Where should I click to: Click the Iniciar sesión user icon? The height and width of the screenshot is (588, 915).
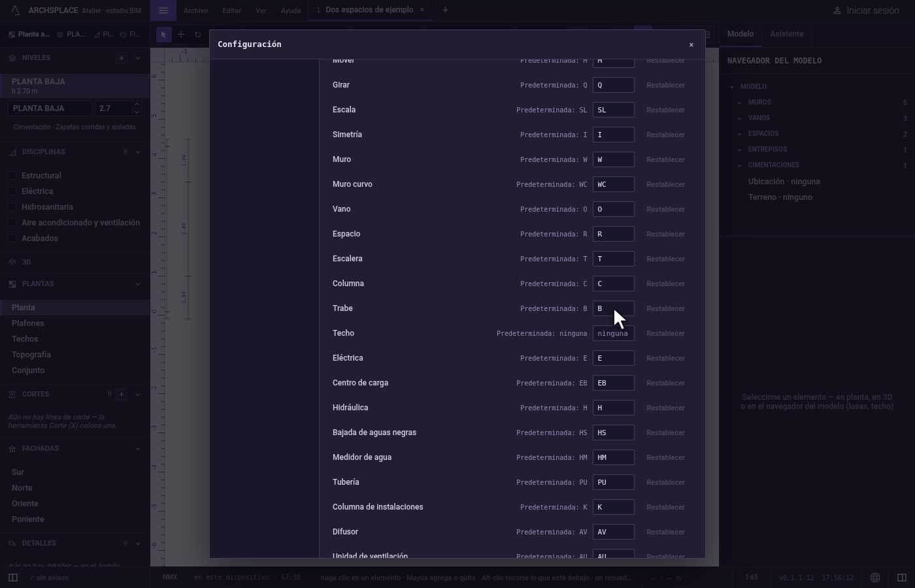point(837,10)
